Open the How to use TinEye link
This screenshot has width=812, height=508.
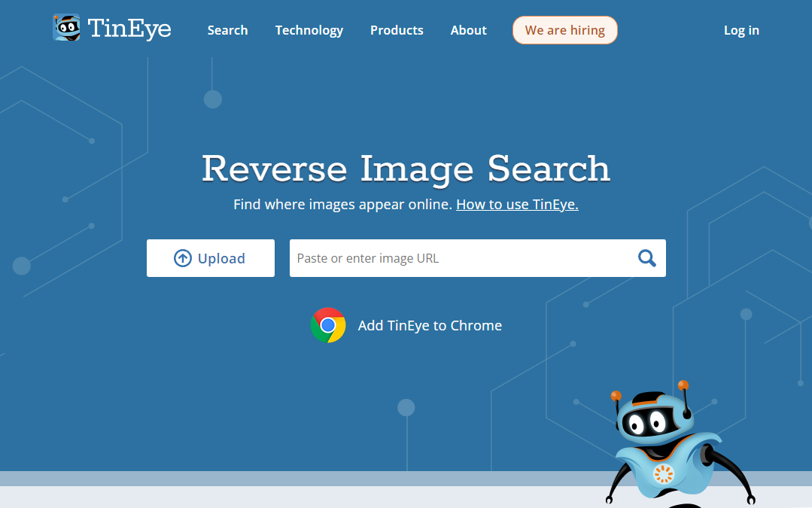(517, 205)
